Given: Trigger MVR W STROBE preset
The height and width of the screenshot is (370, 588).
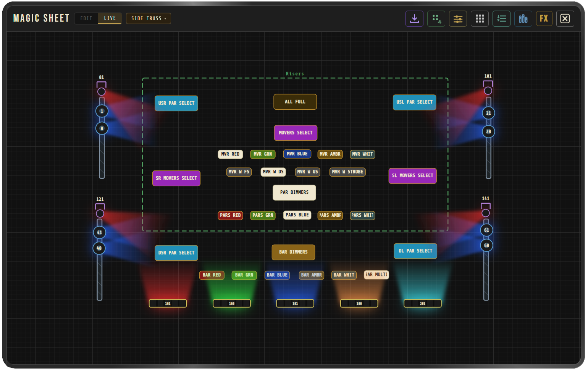Looking at the screenshot, I should click(347, 172).
